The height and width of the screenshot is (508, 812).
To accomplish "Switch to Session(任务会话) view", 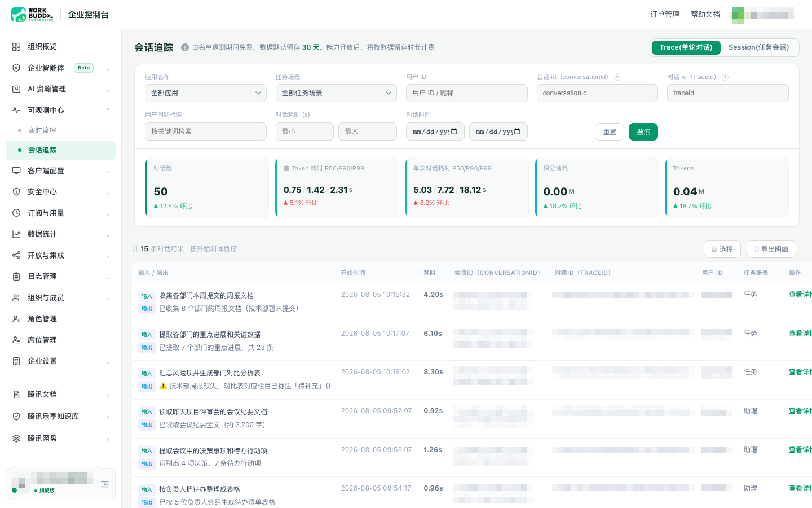I will click(x=759, y=47).
